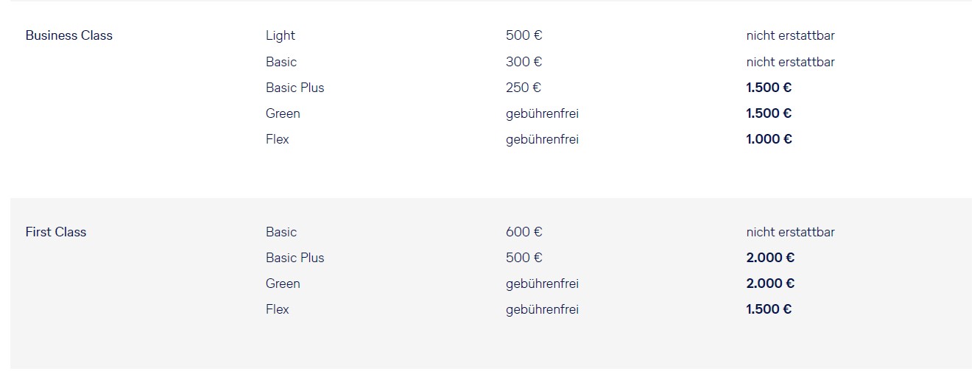Click 2.000 € for First Class Green
The image size is (980, 391).
770,283
